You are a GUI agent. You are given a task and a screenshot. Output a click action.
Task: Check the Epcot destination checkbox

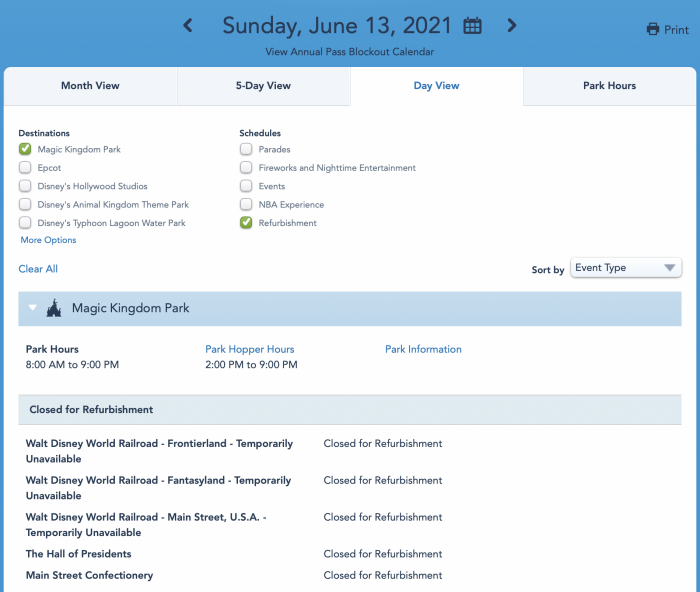(25, 167)
